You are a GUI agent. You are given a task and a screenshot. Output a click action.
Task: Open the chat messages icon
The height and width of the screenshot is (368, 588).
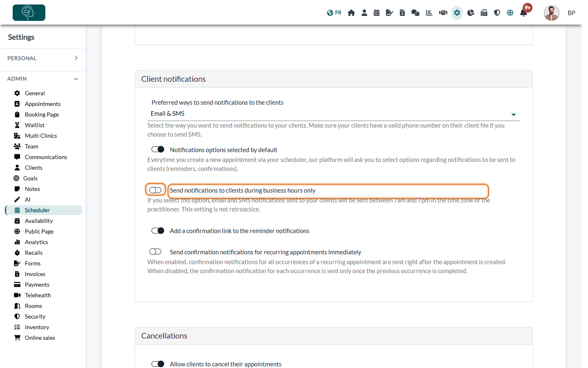[415, 13]
